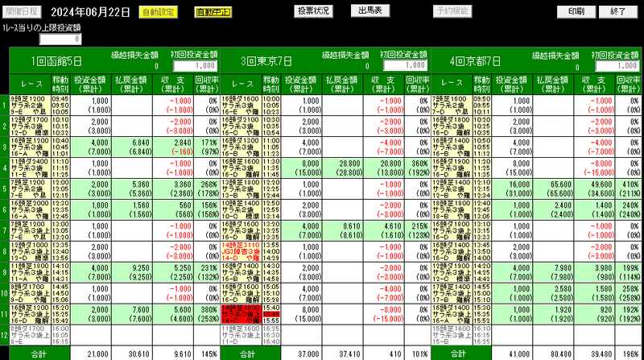Click the 開催日程 button
Viewport: 644px width, 360px height.
22,11
